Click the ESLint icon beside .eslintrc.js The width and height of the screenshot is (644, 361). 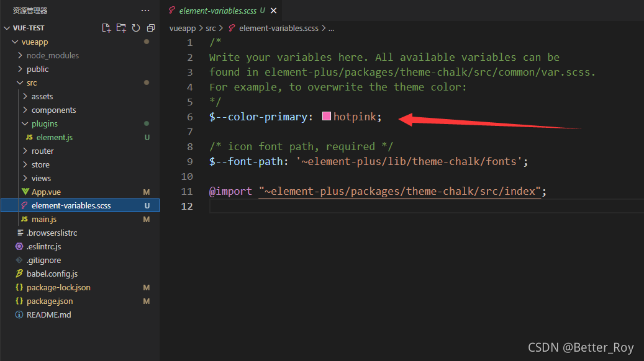pos(19,246)
